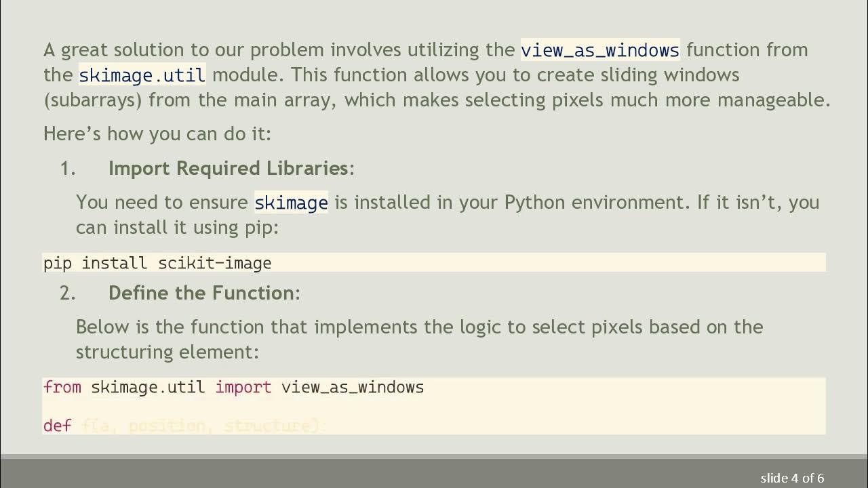
Task: Select the Import Required Libraries heading
Action: tap(229, 168)
